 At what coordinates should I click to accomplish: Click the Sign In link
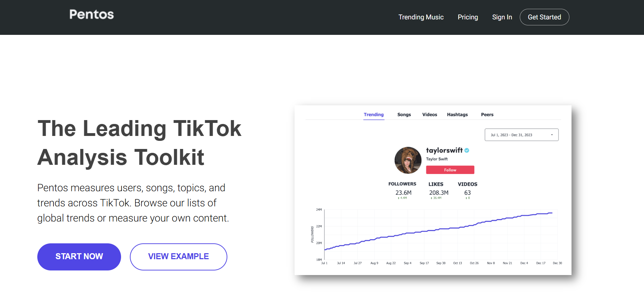[502, 17]
